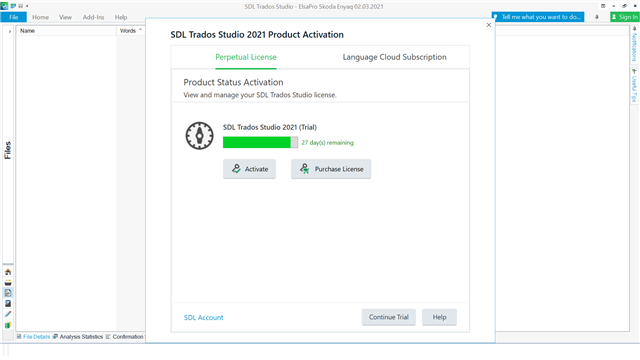The image size is (640, 360).
Task: Open the File menu
Action: coord(13,17)
